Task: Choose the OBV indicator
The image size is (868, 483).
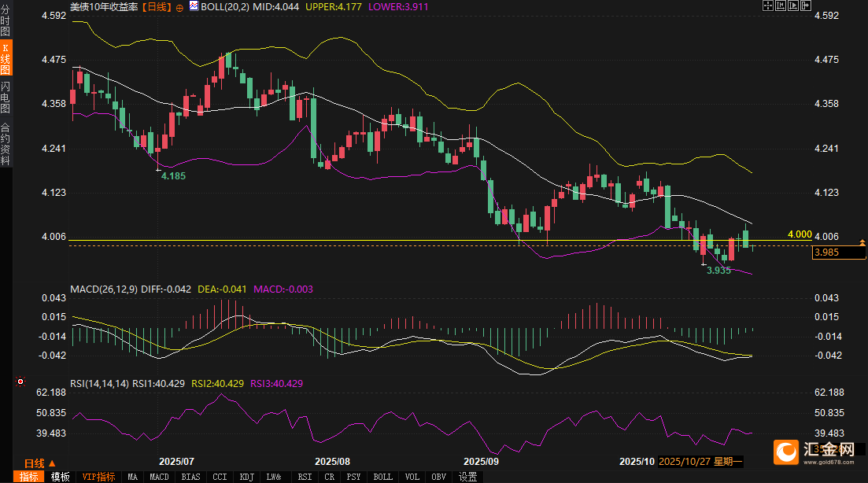Action: pyautogui.click(x=439, y=477)
